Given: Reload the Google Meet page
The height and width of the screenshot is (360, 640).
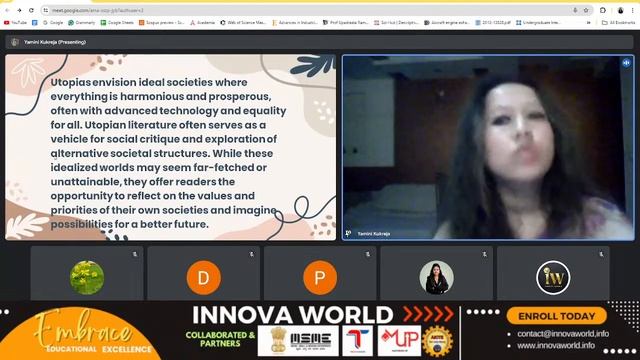Looking at the screenshot, I should 31,10.
